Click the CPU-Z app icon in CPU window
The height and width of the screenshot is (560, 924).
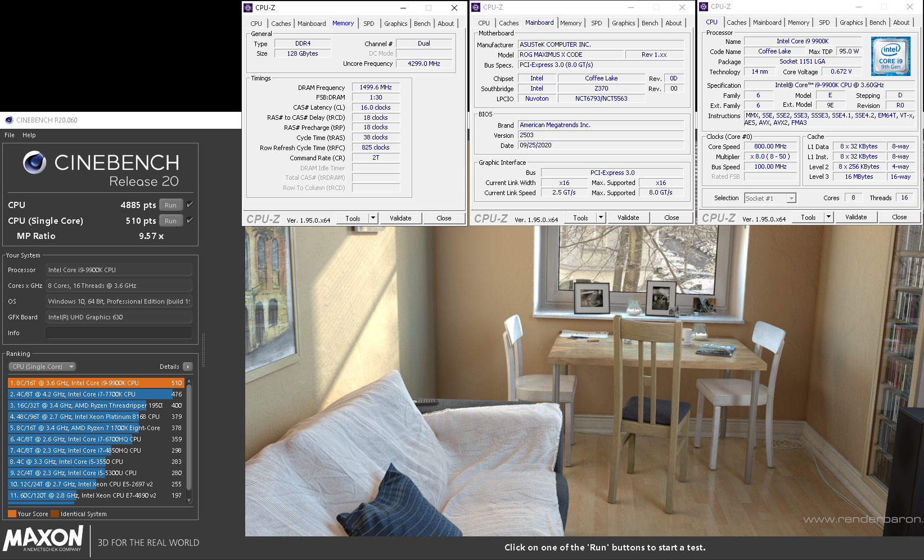704,7
